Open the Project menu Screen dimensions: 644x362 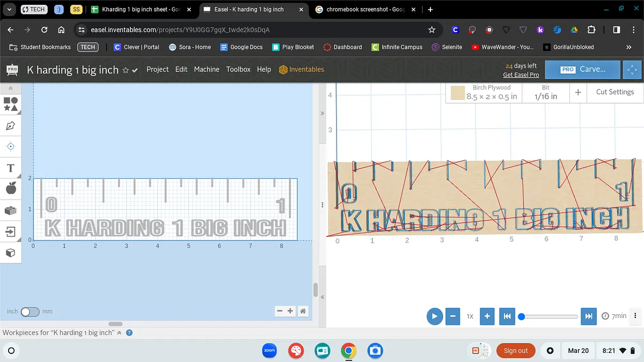157,69
